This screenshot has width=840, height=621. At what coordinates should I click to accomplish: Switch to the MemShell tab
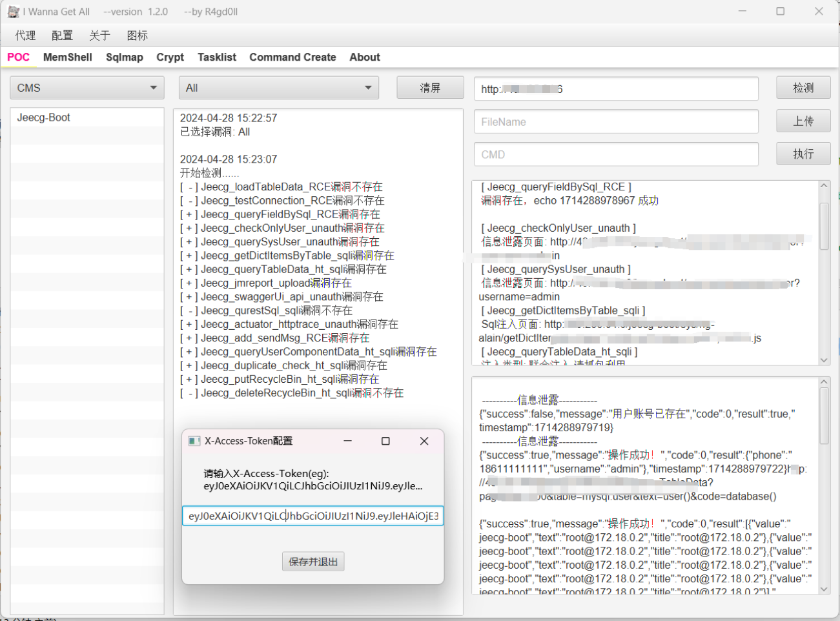(x=67, y=57)
